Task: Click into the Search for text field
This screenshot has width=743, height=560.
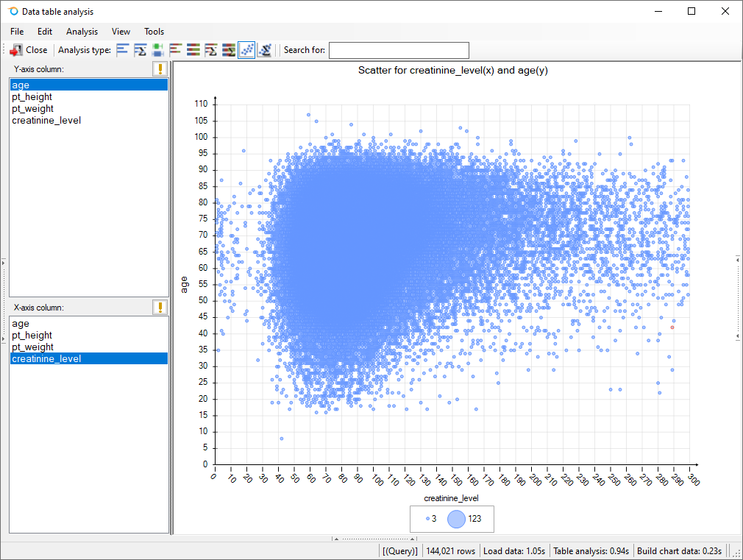Action: point(398,50)
